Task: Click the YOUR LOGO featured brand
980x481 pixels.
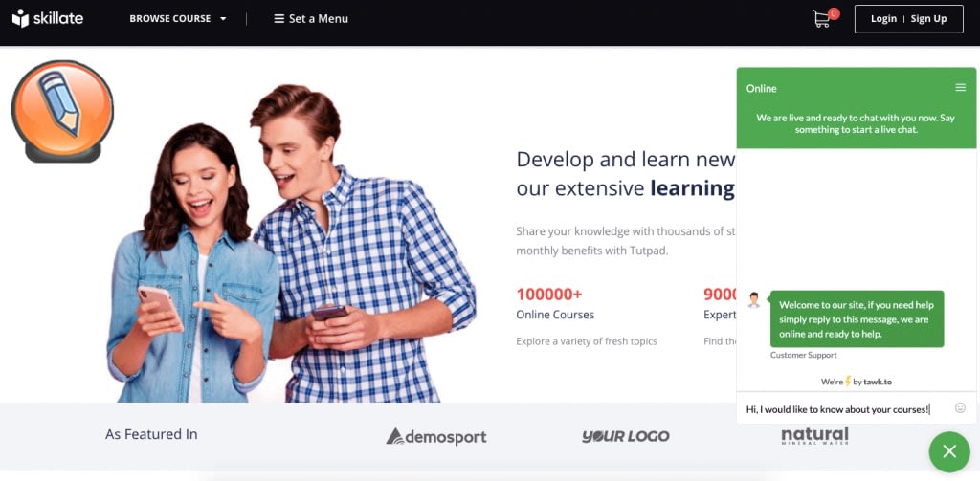Action: pyautogui.click(x=625, y=436)
